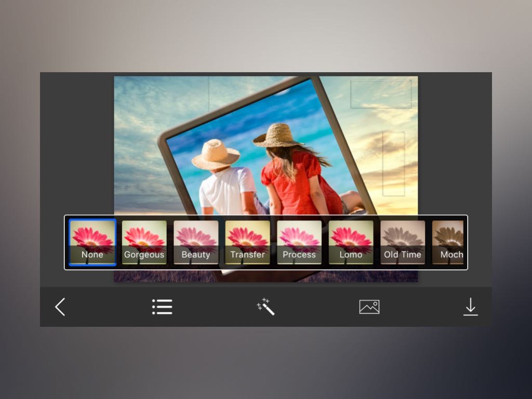Tap the man's straw hat
532x399 pixels.
point(215,154)
